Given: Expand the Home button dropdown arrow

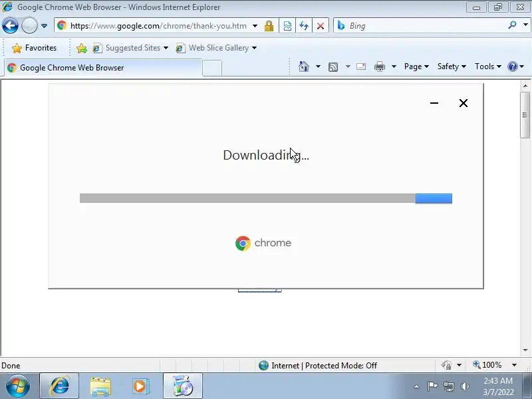Looking at the screenshot, I should pyautogui.click(x=318, y=66).
